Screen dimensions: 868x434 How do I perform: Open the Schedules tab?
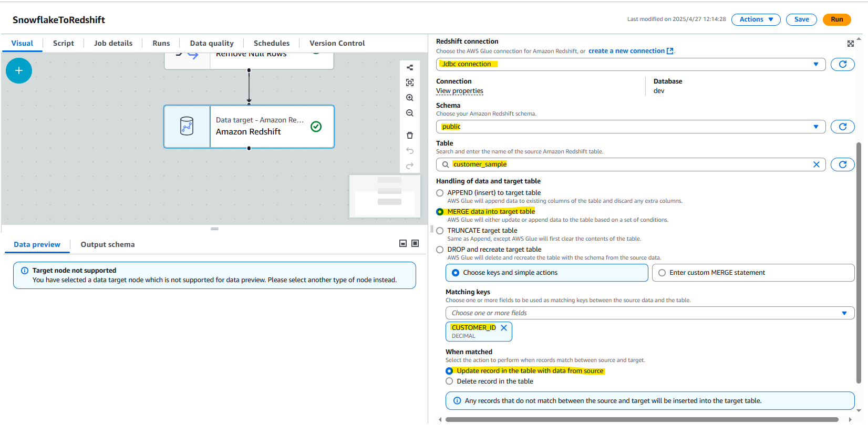271,43
